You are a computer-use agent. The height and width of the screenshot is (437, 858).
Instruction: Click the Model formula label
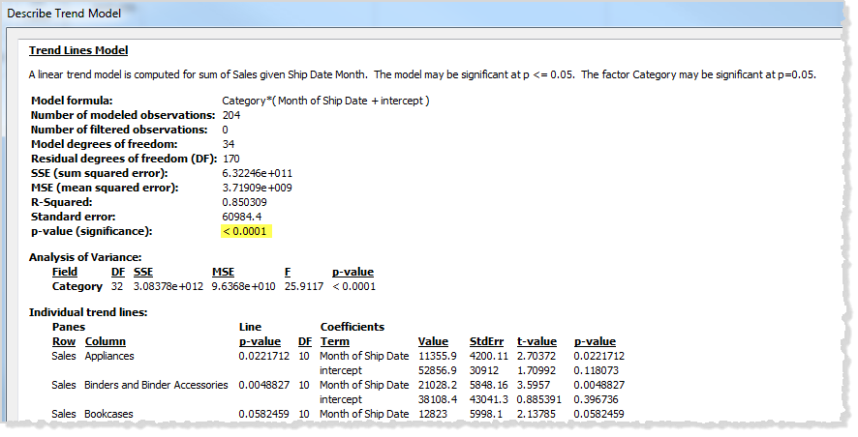(x=72, y=101)
